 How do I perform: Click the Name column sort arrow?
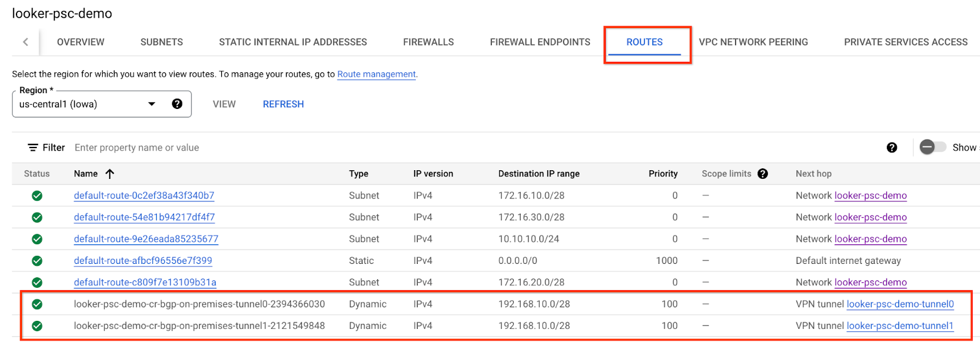coord(110,174)
